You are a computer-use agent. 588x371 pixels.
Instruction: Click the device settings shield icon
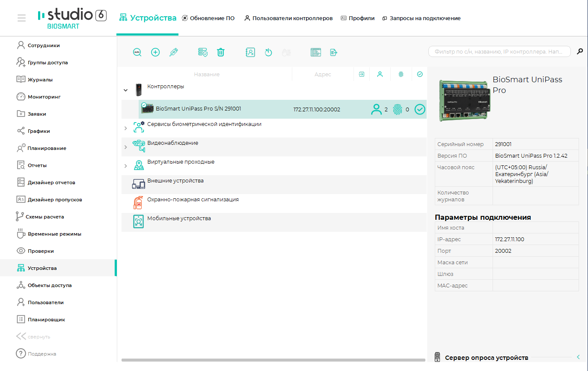tap(203, 52)
